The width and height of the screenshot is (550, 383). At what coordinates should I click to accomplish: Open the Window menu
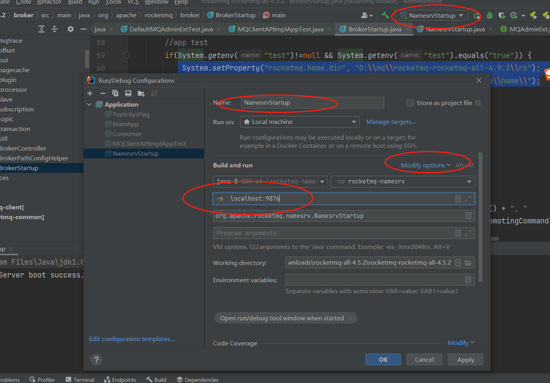[156, 2]
